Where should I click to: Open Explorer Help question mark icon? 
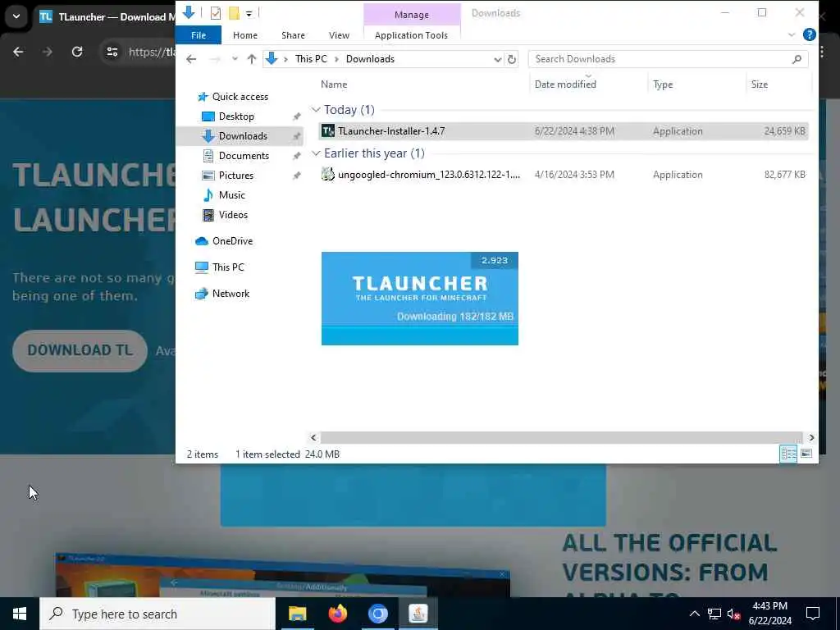point(809,34)
